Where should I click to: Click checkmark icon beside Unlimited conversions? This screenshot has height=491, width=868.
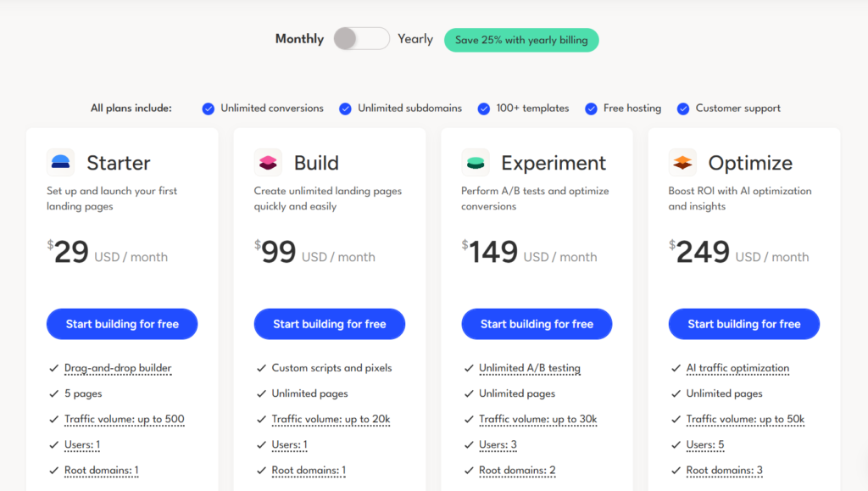tap(208, 109)
